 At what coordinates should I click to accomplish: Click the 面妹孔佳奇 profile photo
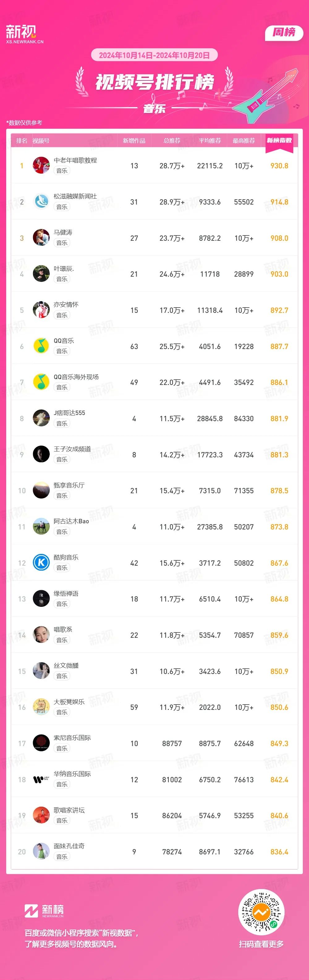41,851
